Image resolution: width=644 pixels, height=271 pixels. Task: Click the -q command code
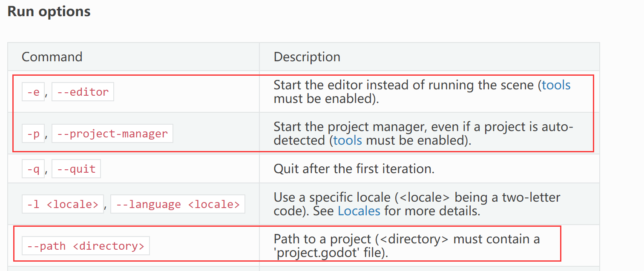click(x=33, y=169)
